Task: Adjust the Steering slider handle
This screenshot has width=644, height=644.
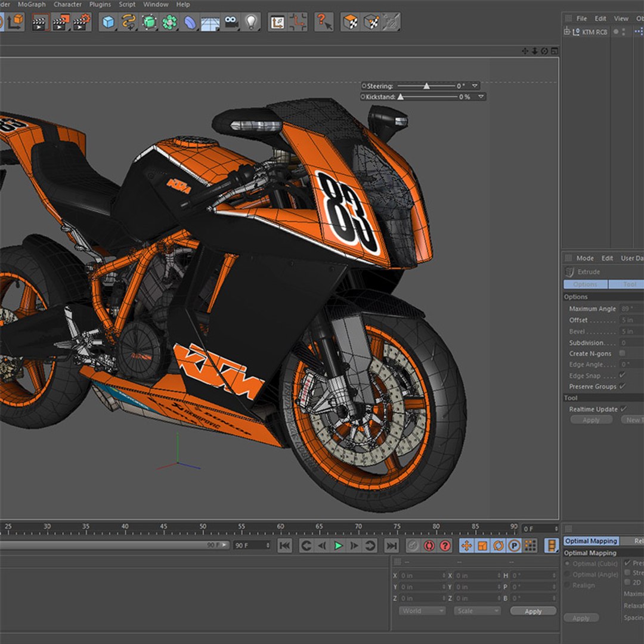Action: (427, 86)
